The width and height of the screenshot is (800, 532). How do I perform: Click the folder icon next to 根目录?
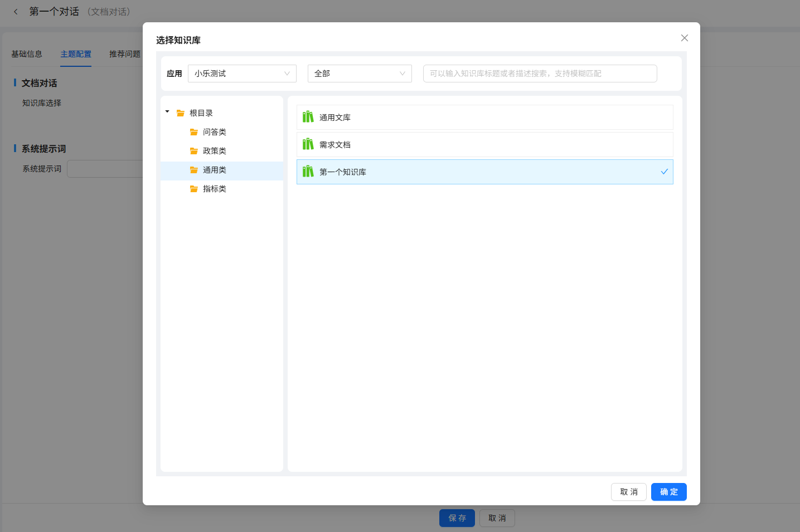click(x=181, y=113)
